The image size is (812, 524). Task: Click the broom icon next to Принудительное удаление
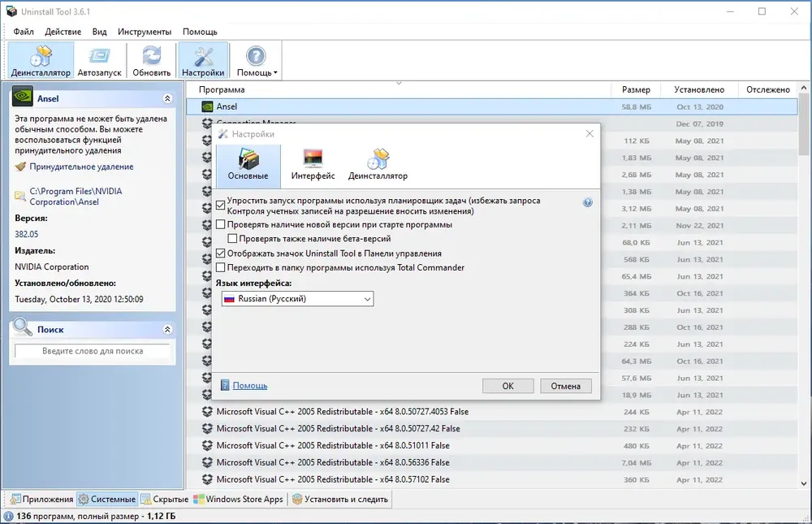click(20, 167)
